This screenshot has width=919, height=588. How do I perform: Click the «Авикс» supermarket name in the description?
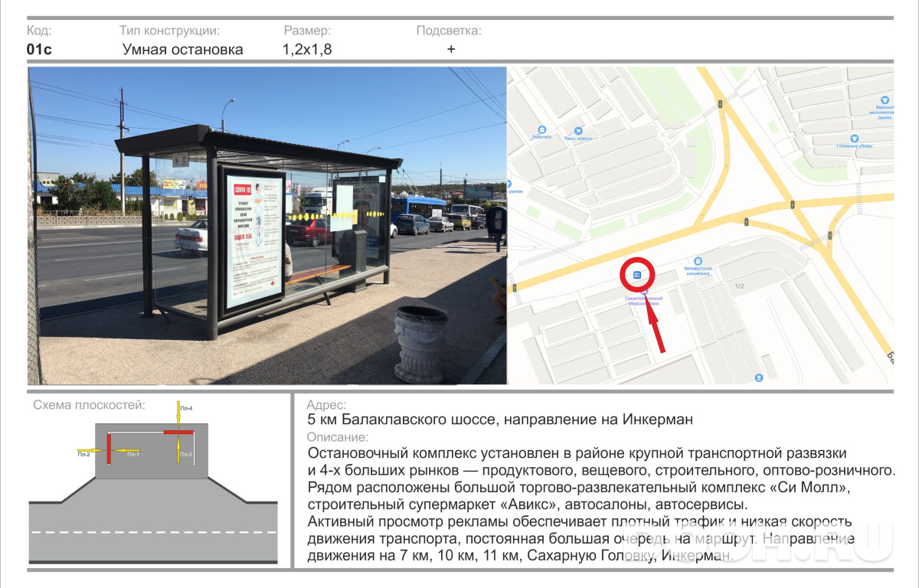pos(530,505)
